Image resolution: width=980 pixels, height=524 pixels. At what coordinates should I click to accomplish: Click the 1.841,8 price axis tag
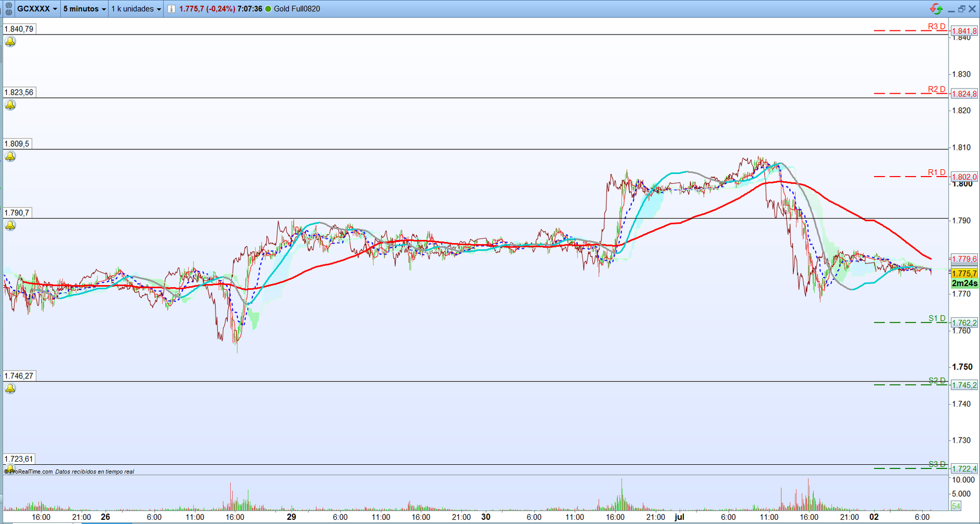tap(964, 31)
